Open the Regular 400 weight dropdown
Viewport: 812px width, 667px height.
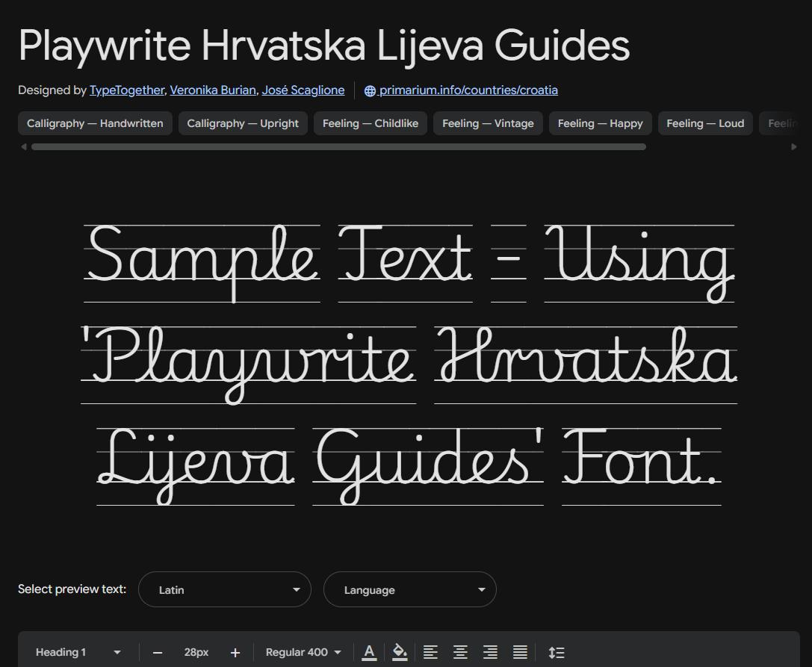pyautogui.click(x=303, y=653)
